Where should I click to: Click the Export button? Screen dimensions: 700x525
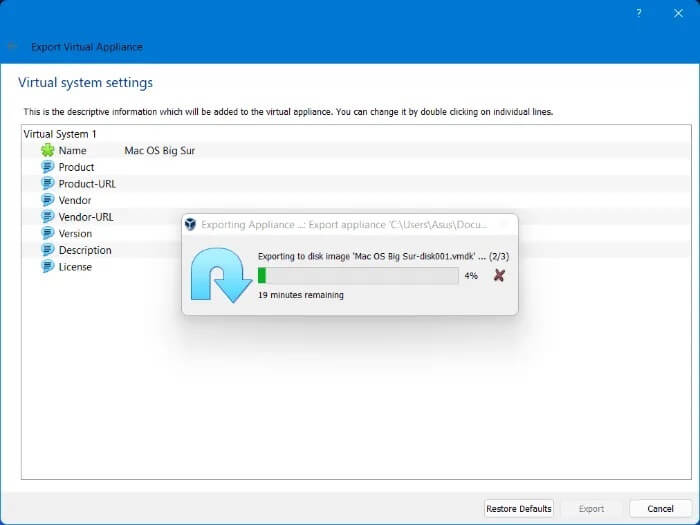(x=591, y=508)
